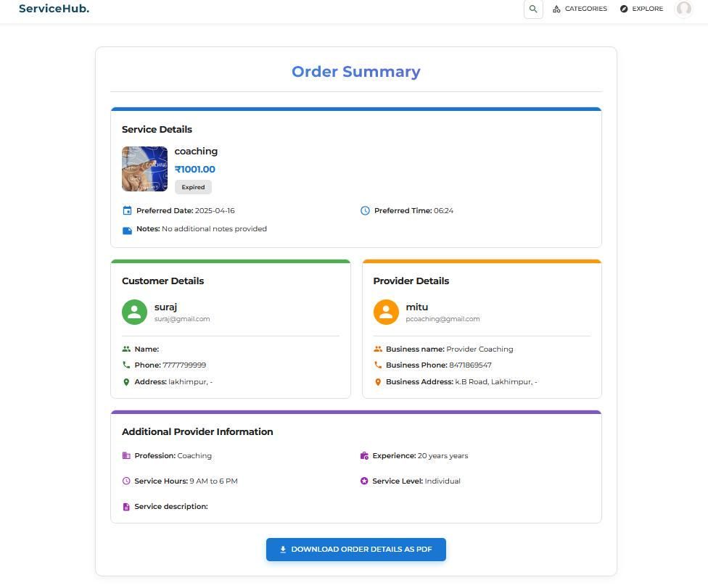708x588 pixels.
Task: Click the Order Summary heading
Action: click(x=355, y=71)
